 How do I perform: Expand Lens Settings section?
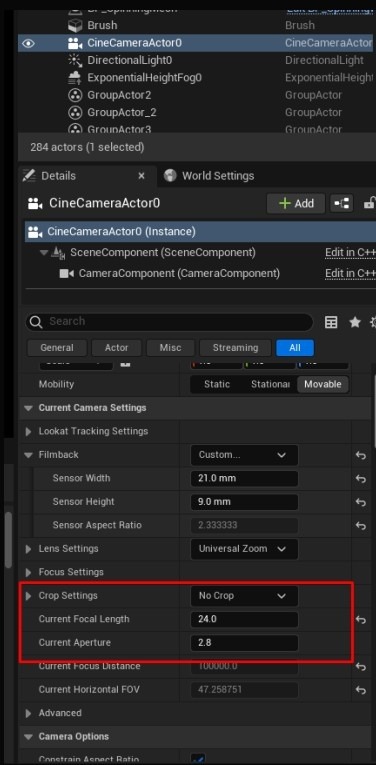pyautogui.click(x=28, y=549)
